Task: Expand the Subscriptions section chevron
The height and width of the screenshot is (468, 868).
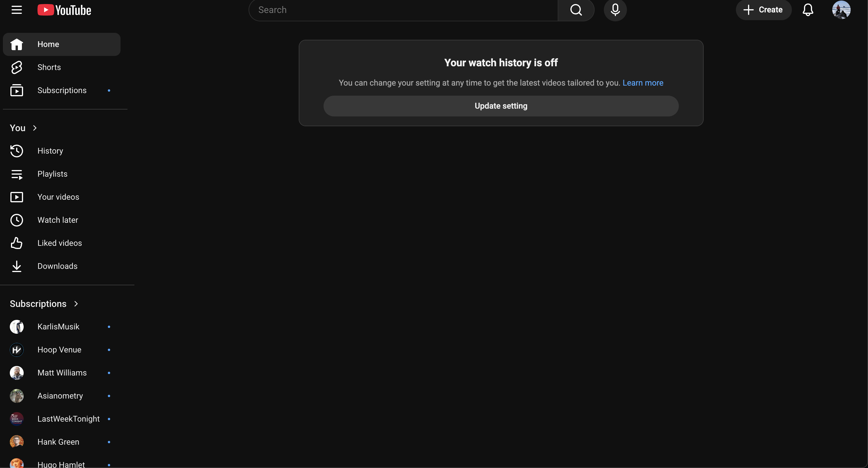Action: pyautogui.click(x=76, y=304)
